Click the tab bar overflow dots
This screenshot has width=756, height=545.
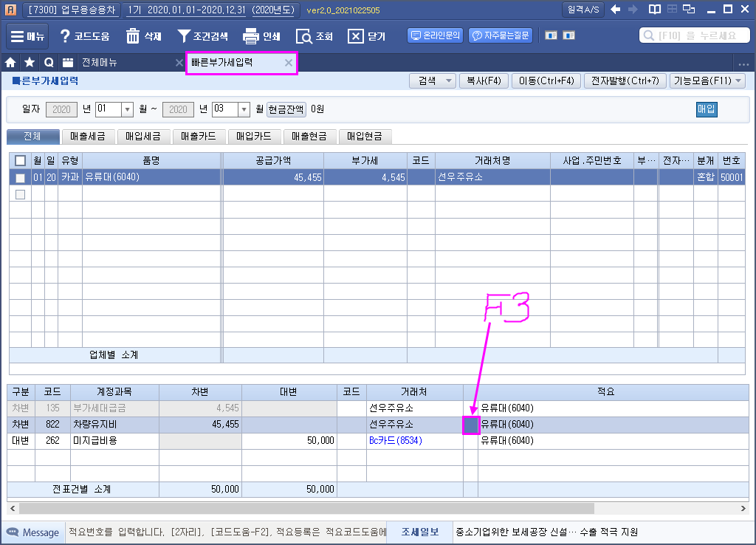click(x=743, y=64)
